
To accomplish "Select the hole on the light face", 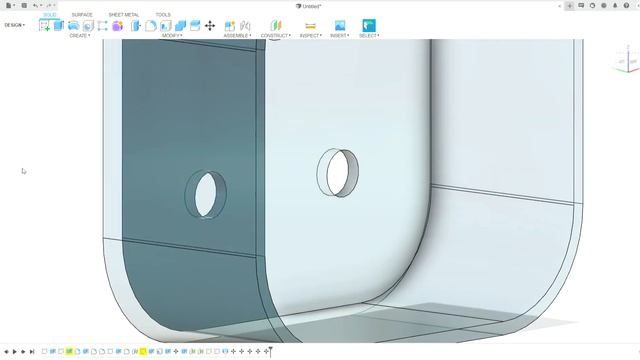I will coord(338,173).
